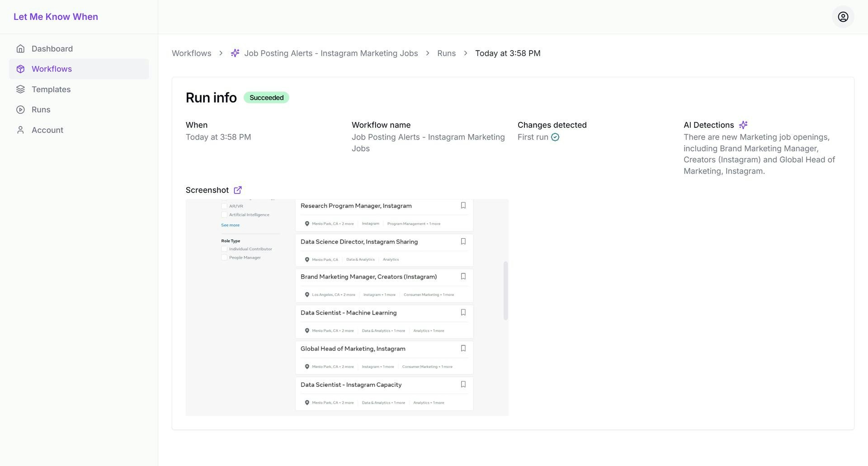Bookmark the Brand Marketing Manager job
This screenshot has height=466, width=868.
pos(463,276)
